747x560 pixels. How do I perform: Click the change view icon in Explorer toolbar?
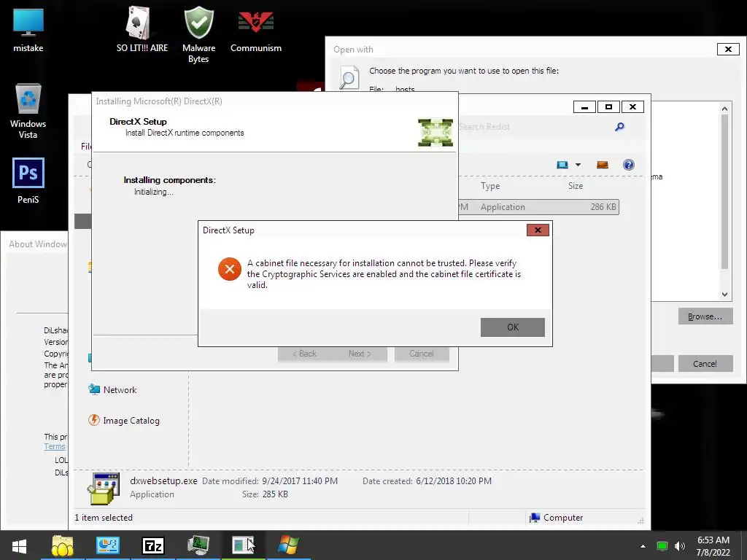pos(562,165)
